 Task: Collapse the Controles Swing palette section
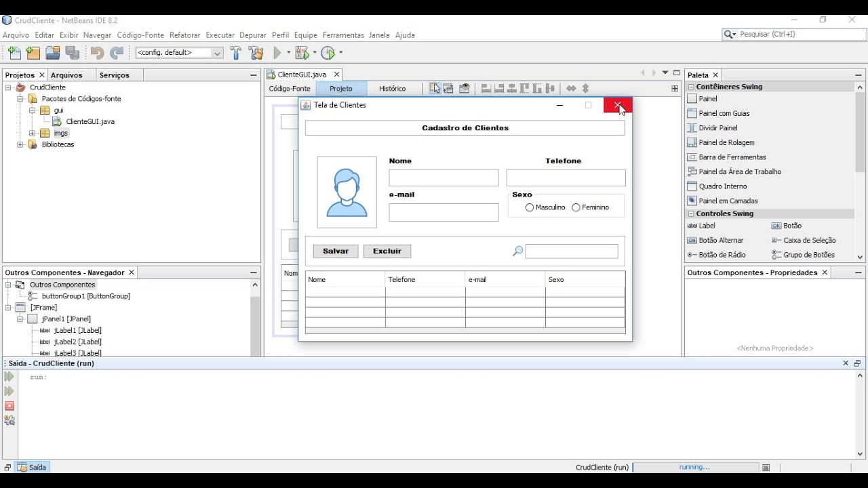pos(691,213)
